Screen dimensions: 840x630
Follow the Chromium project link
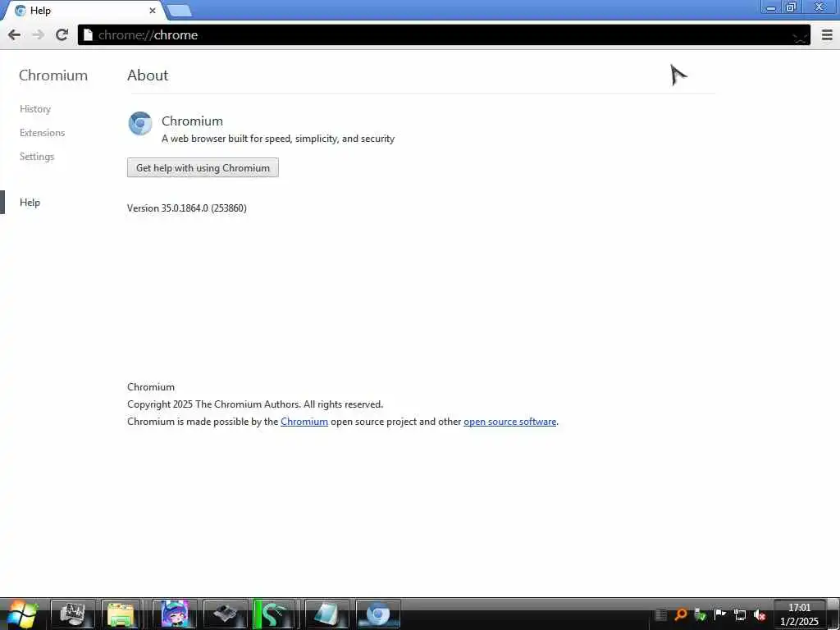click(304, 422)
